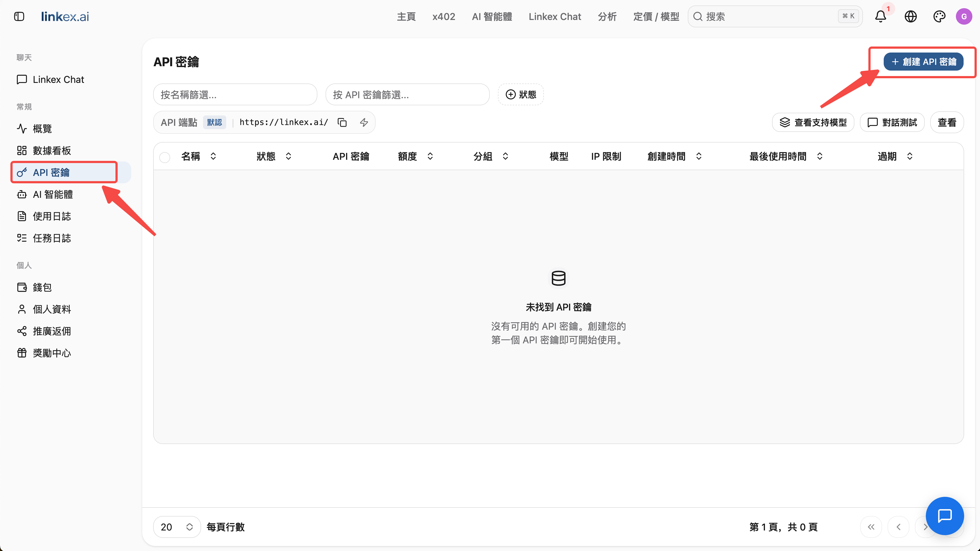Sort table by 額度 column

(x=415, y=156)
